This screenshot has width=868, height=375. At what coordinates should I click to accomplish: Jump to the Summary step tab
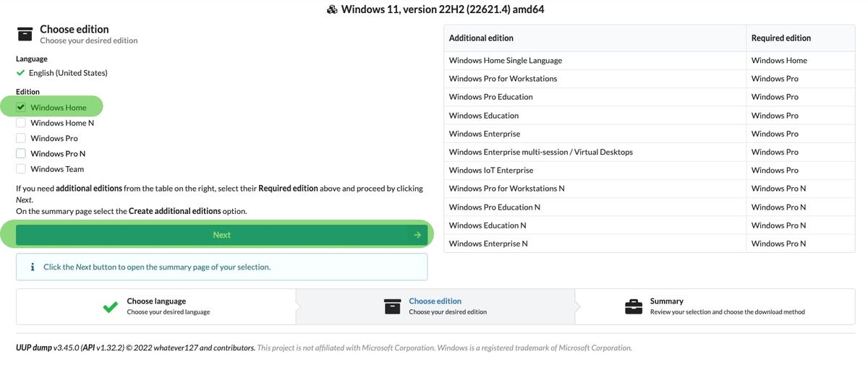click(x=715, y=307)
